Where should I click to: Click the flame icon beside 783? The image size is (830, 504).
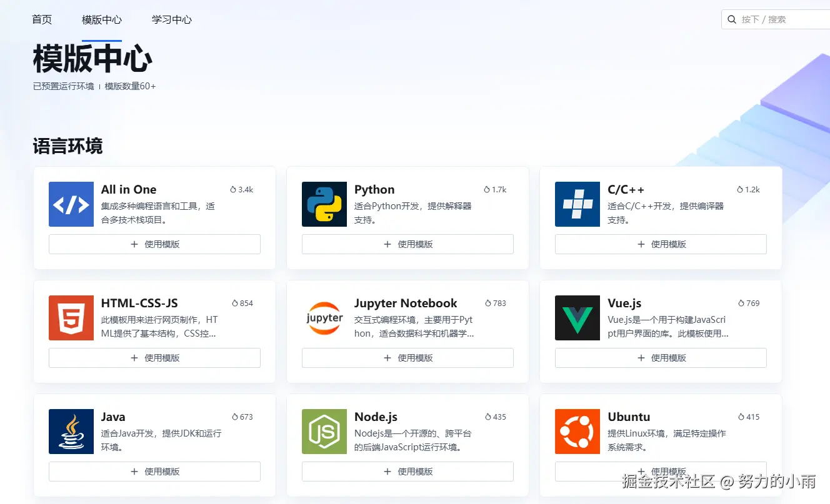point(487,303)
